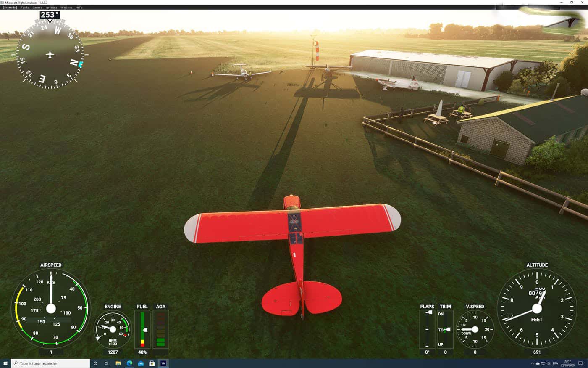
Task: Click the fuel level bar
Action: [x=142, y=329]
